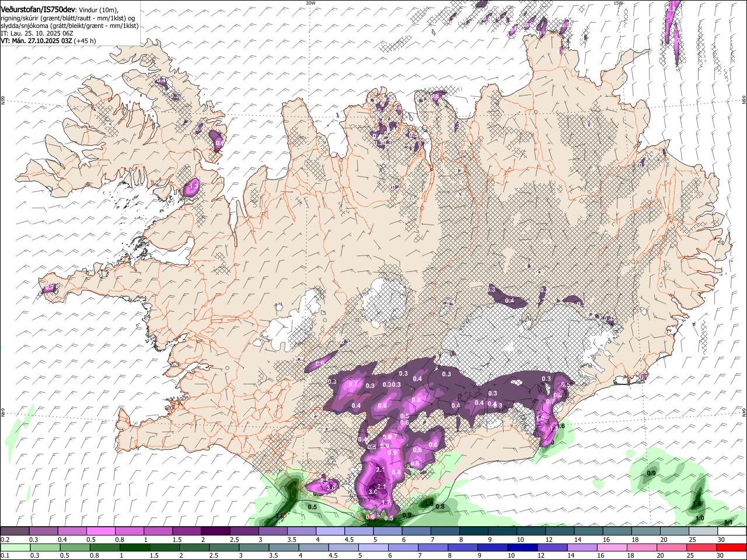Select the bright red lower legend swatch at 30
The height and width of the screenshot is (560, 747).
pyautogui.click(x=732, y=548)
